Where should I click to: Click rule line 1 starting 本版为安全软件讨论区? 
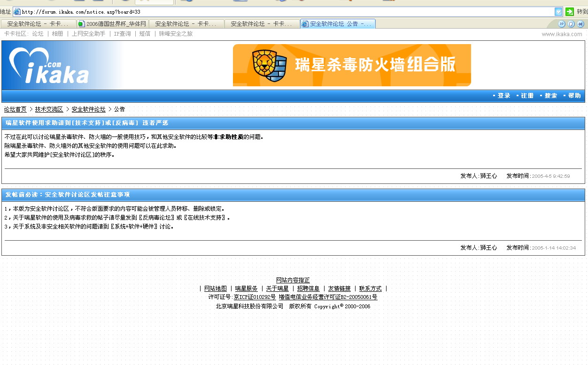[116, 209]
